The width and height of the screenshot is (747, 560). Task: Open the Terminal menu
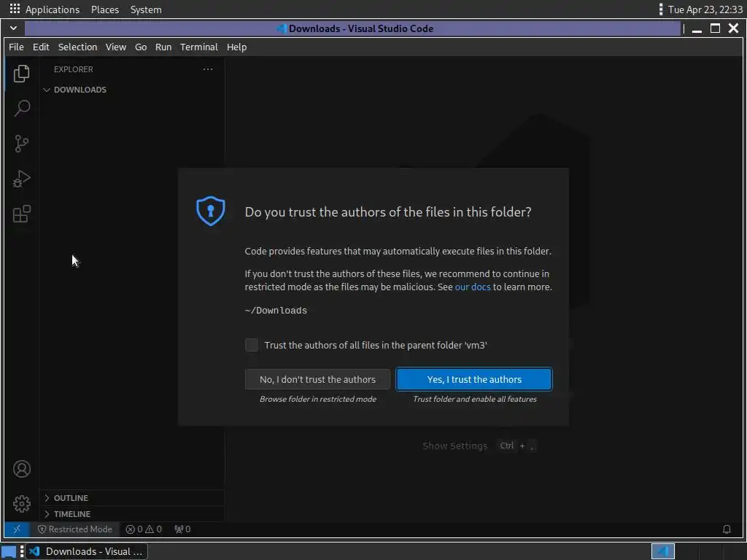click(x=198, y=47)
